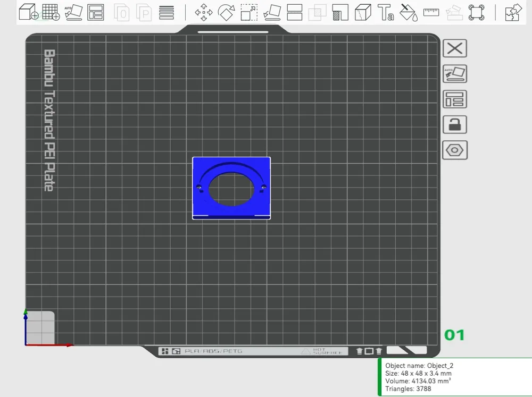Click the Triangles: 3788 text

coord(408,388)
